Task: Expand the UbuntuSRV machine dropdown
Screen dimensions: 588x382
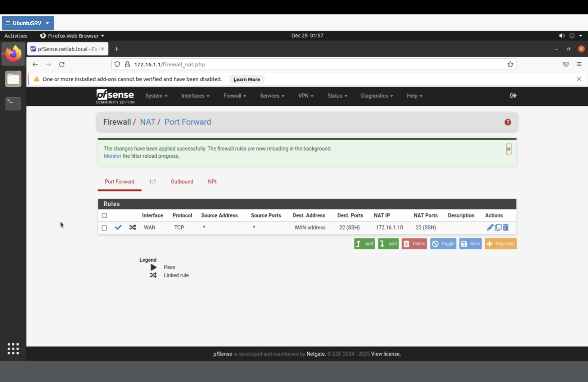Action: [47, 23]
